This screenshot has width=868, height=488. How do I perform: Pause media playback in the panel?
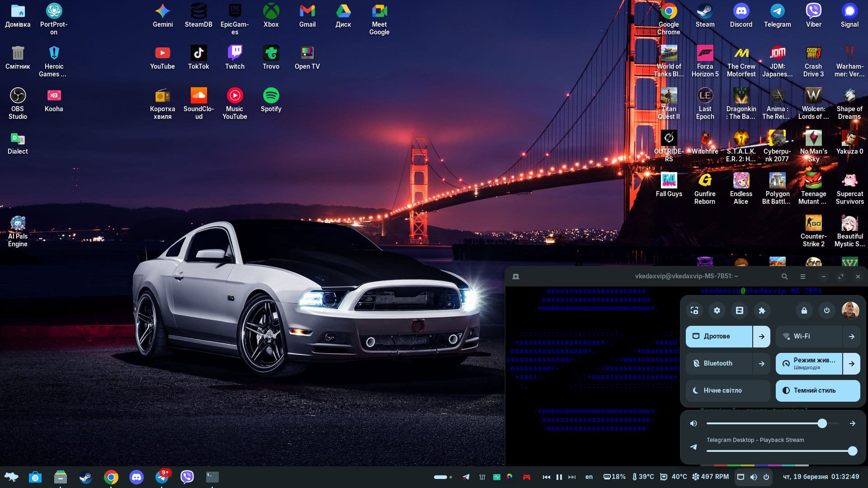tap(559, 477)
